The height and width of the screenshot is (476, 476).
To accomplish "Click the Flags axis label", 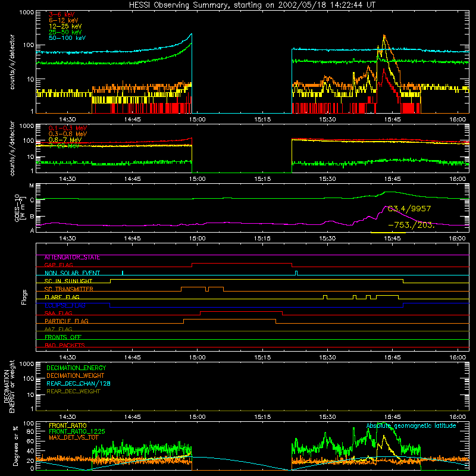I will pyautogui.click(x=24, y=297).
